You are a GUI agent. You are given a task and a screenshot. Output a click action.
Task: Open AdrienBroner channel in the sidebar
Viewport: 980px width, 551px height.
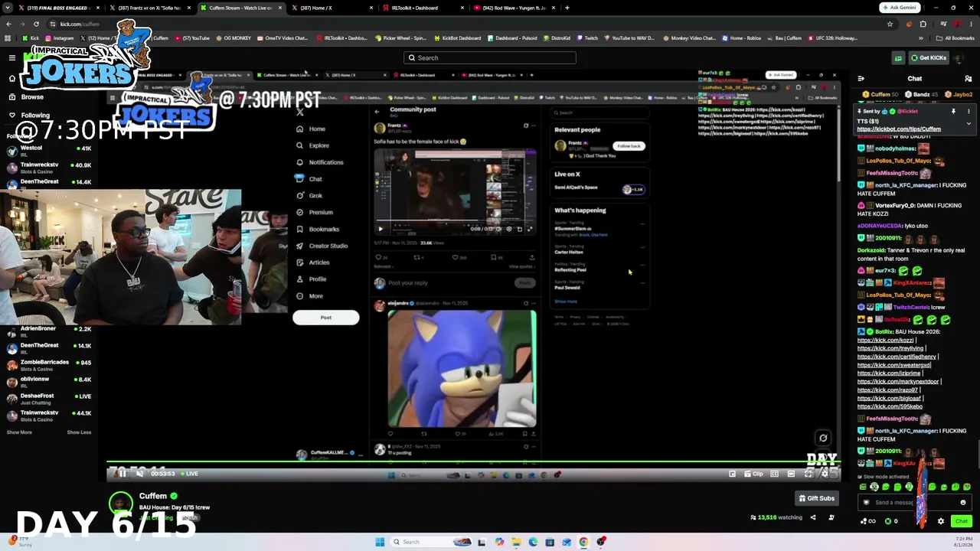pyautogui.click(x=47, y=331)
